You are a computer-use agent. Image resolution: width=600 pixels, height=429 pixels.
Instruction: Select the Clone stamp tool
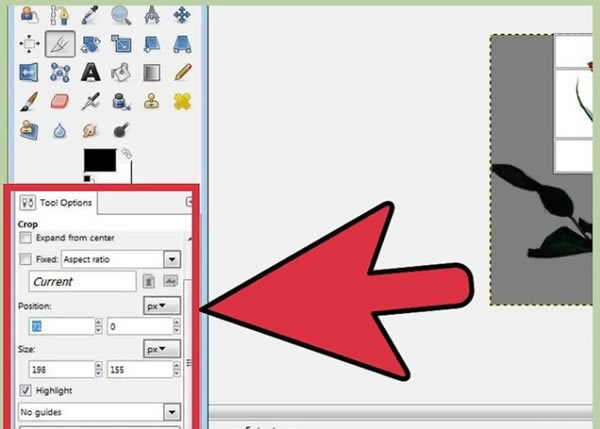[x=152, y=102]
